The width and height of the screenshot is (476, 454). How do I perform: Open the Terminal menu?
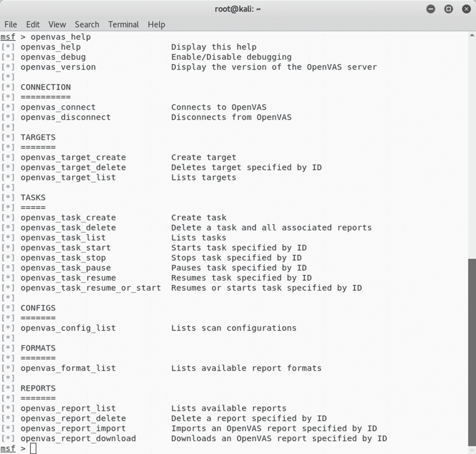pyautogui.click(x=123, y=24)
